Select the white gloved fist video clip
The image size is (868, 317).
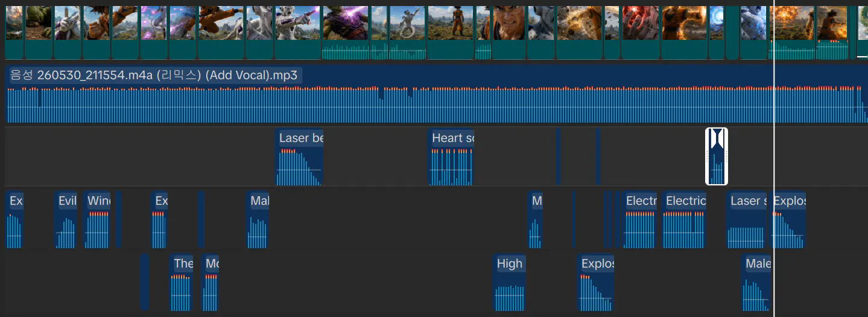point(68,32)
